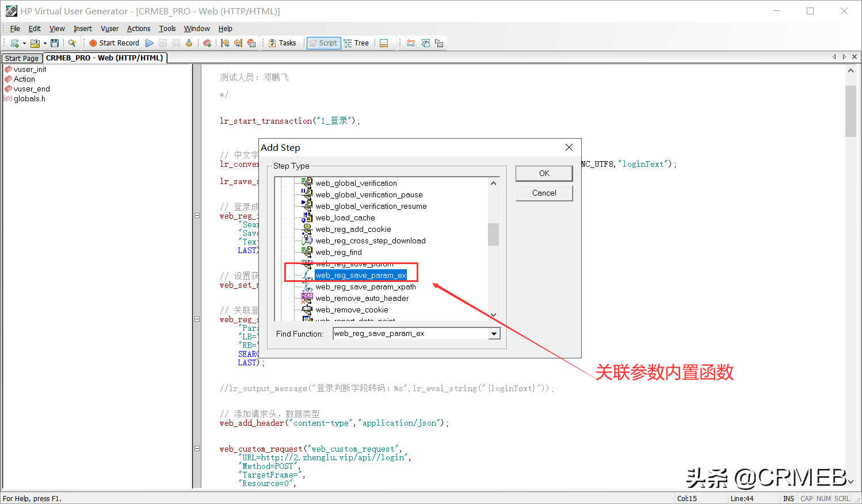This screenshot has width=862, height=504.
Task: Click the Create Controller Scenario icon
Action: (x=207, y=43)
